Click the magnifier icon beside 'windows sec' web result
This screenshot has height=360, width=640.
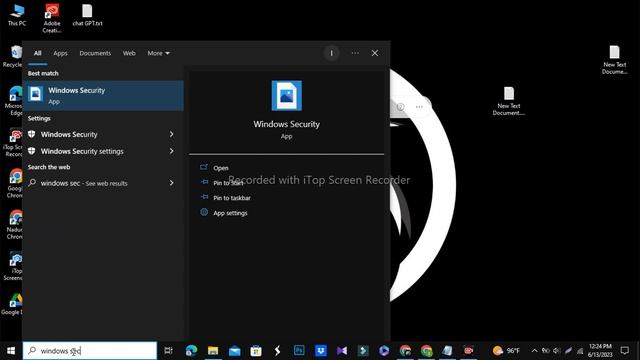32,183
